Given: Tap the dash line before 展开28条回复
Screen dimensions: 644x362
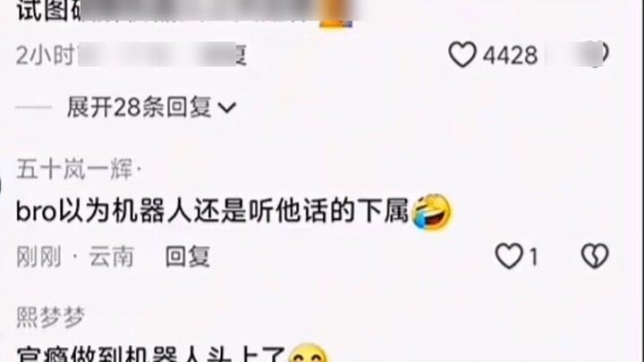Looking at the screenshot, I should tap(34, 108).
